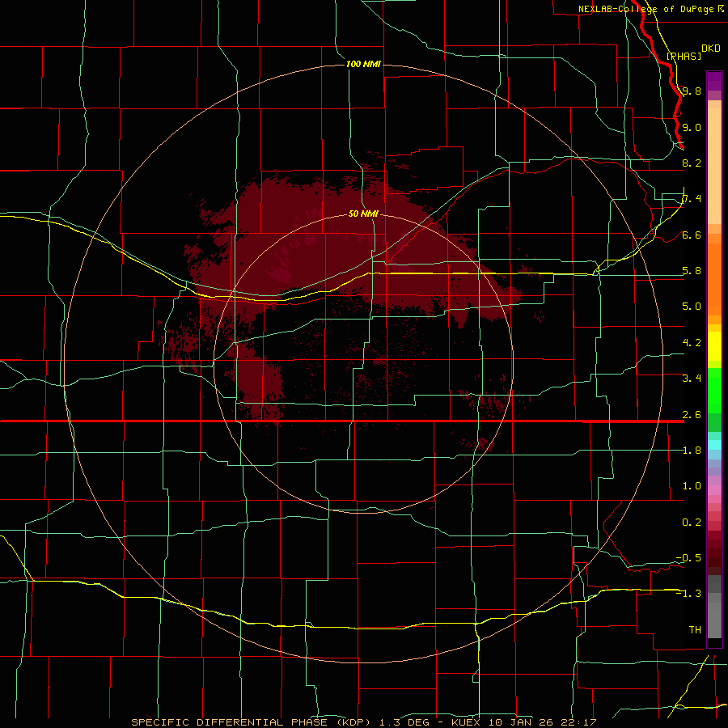Click the SPECIFIC DIFFERENTIAL PHASE caption text
The image size is (728, 728).
[x=229, y=722]
